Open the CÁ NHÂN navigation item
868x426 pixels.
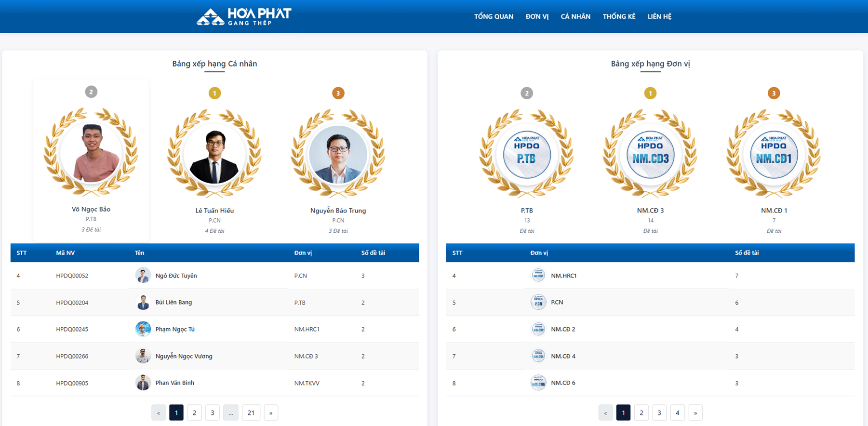(x=575, y=16)
